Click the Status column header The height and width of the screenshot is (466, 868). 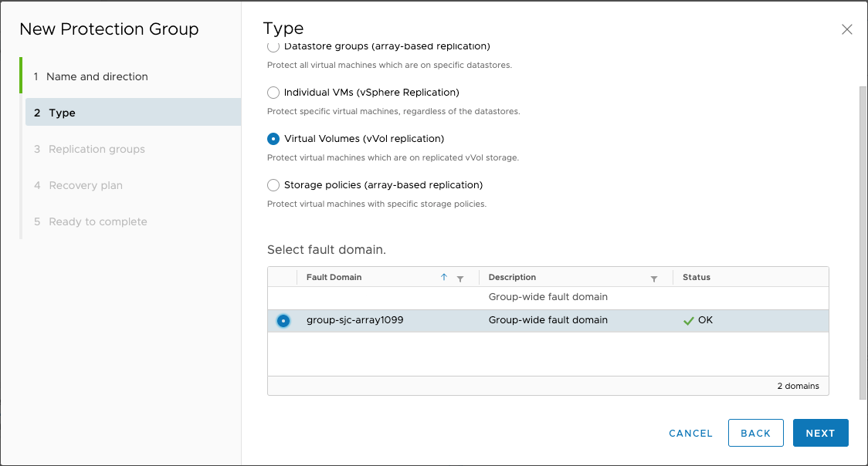[697, 277]
